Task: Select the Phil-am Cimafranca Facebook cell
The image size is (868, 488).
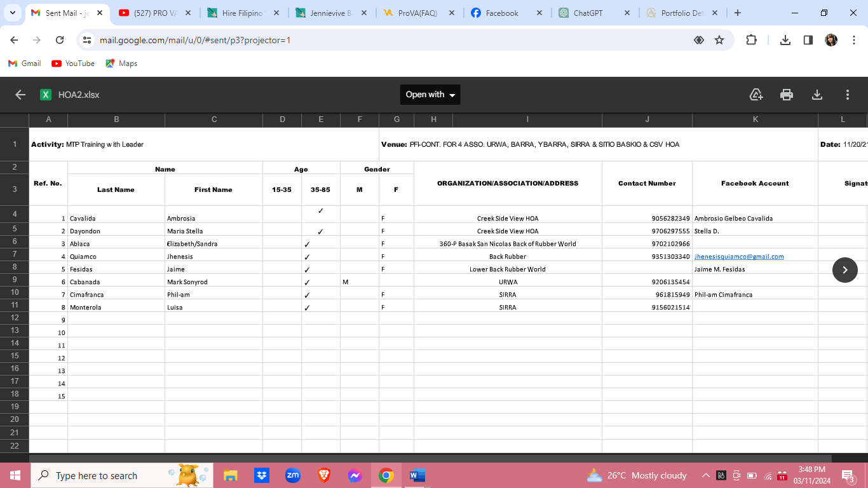Action: [x=755, y=293]
